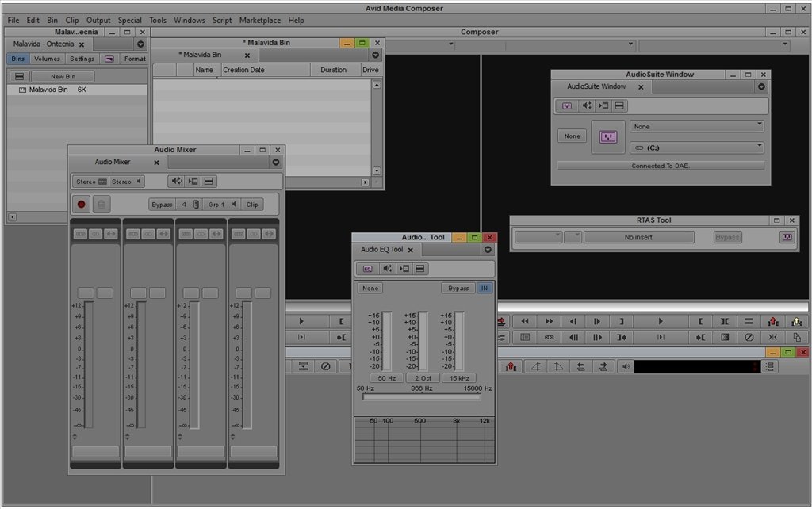Toggle the gang link icon in Composer

(x=549, y=337)
